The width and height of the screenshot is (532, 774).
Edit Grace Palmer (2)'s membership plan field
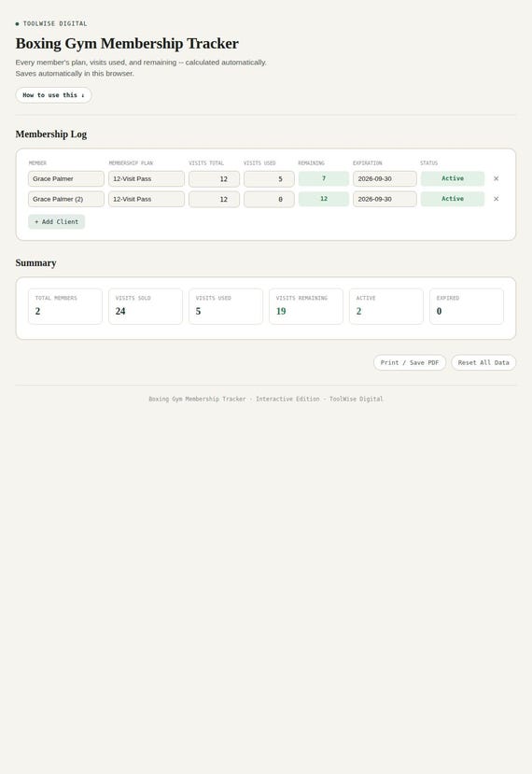147,199
